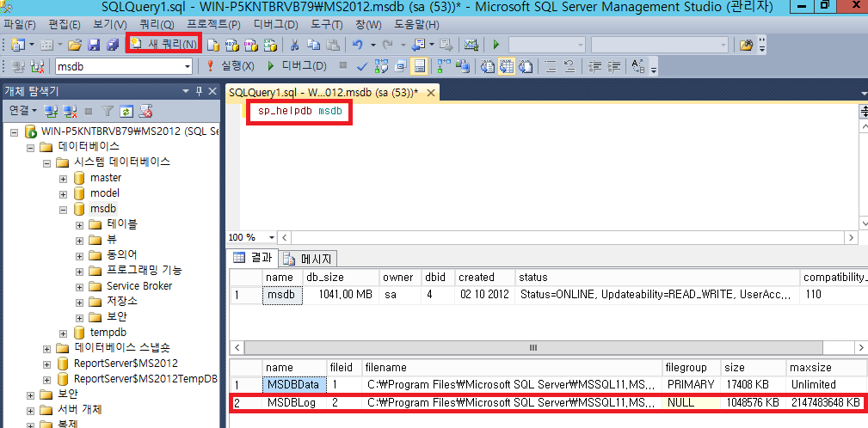Open the 파일(F) menu
This screenshot has width=868, height=428.
[x=20, y=25]
